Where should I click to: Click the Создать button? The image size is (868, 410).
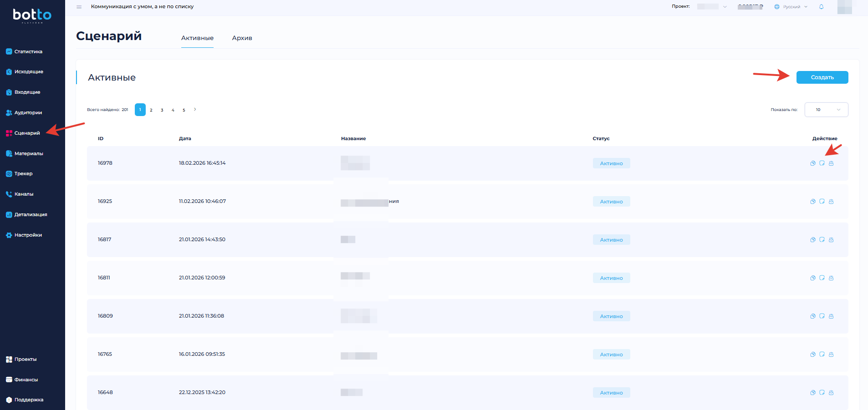tap(822, 77)
